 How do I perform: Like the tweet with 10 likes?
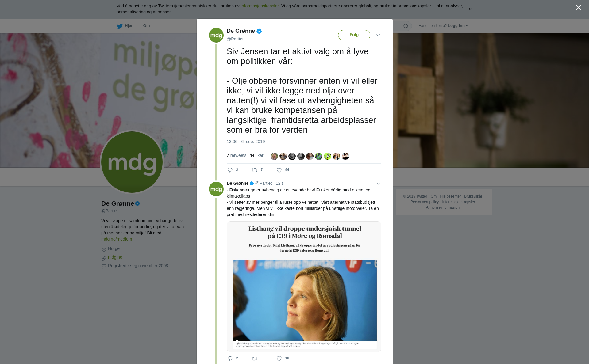(279, 358)
